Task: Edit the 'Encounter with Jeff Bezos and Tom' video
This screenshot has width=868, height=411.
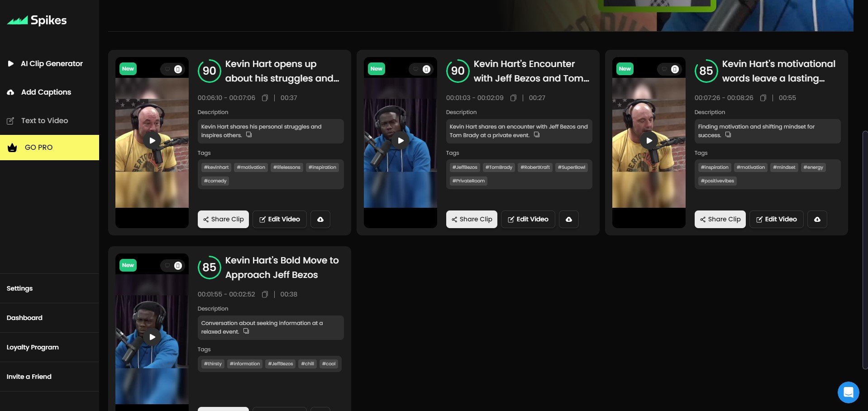Action: click(528, 219)
